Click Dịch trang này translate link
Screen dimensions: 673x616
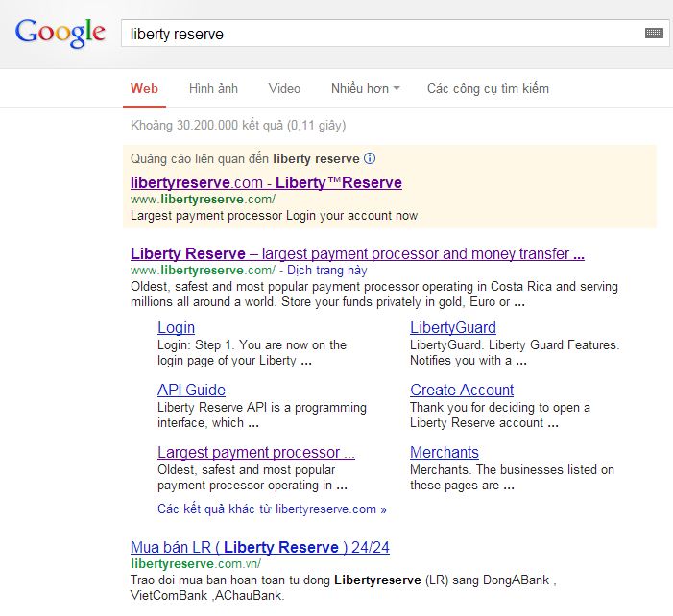click(326, 271)
